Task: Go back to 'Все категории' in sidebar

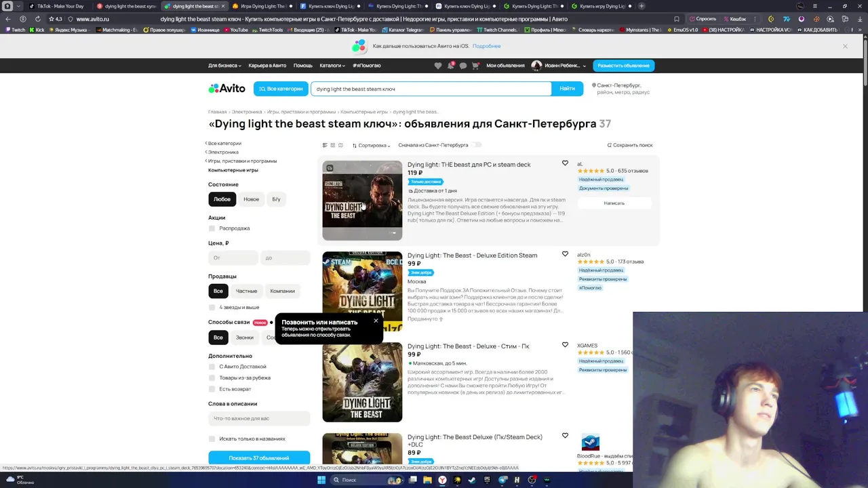Action: pos(223,143)
